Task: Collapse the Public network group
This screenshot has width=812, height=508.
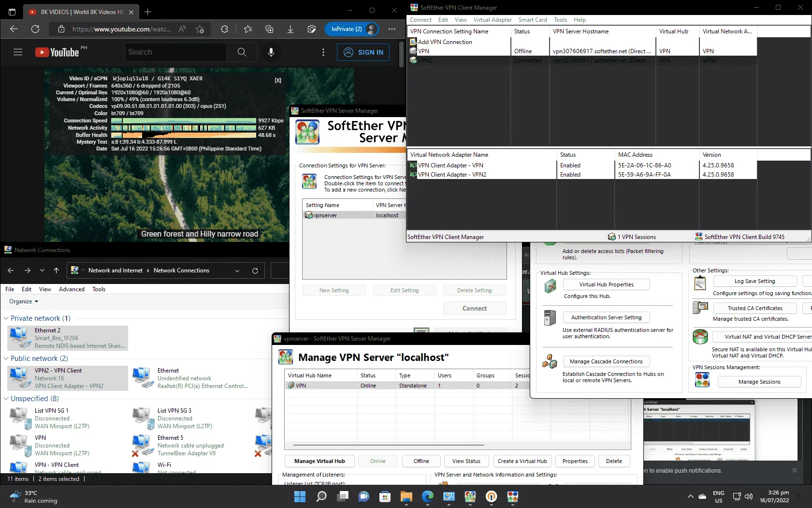Action: coord(6,359)
